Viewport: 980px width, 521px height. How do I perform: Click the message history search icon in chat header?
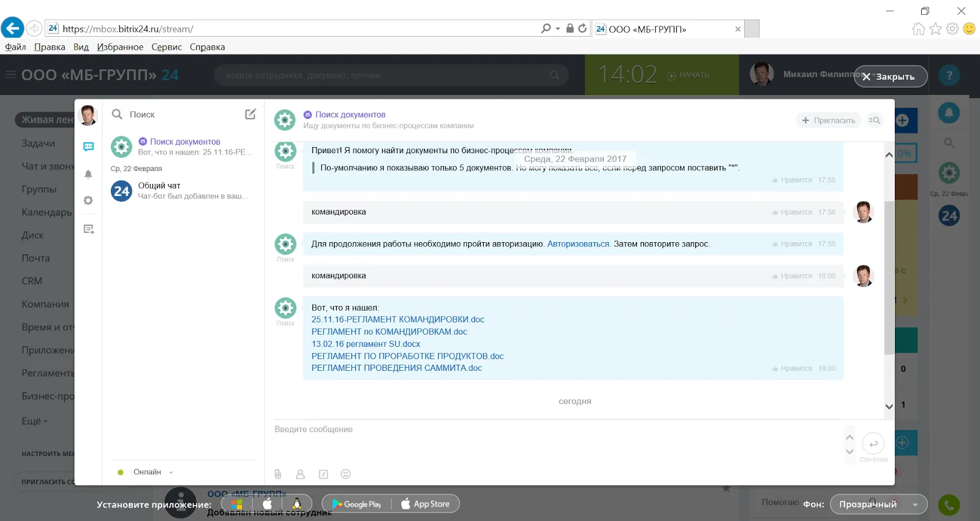tap(875, 120)
